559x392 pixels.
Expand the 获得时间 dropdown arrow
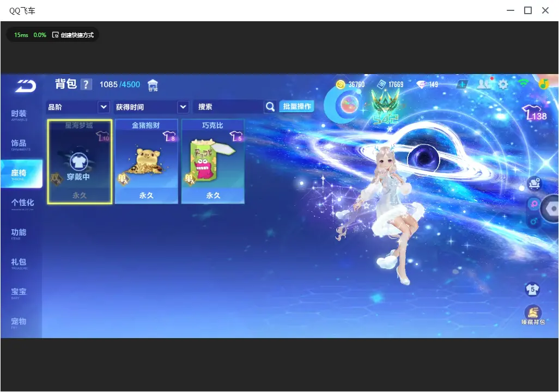click(x=183, y=107)
